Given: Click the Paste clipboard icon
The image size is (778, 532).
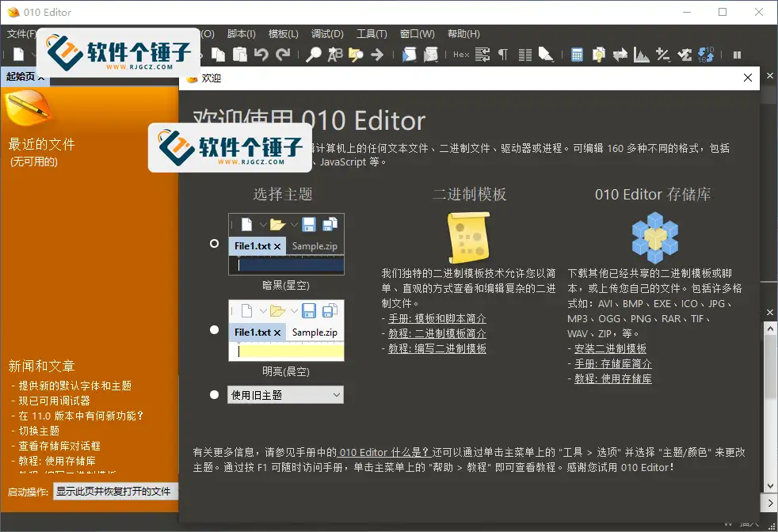Looking at the screenshot, I should tap(240, 55).
